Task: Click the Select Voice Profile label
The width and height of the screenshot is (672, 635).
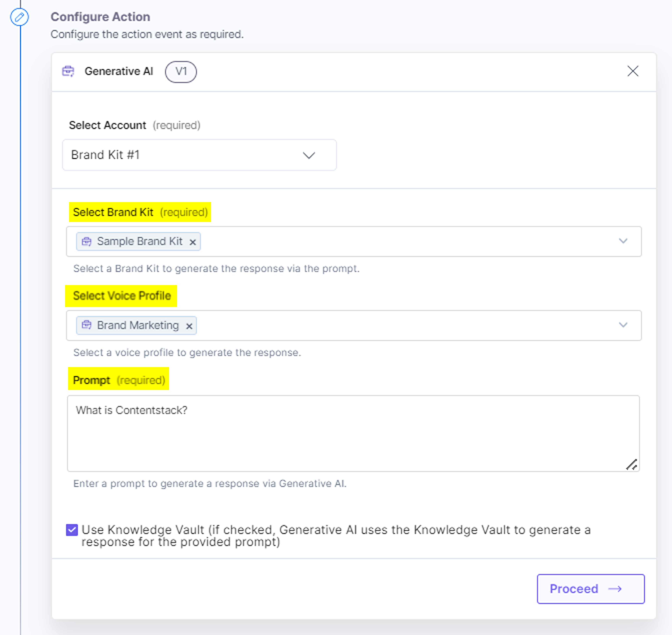Action: (122, 295)
